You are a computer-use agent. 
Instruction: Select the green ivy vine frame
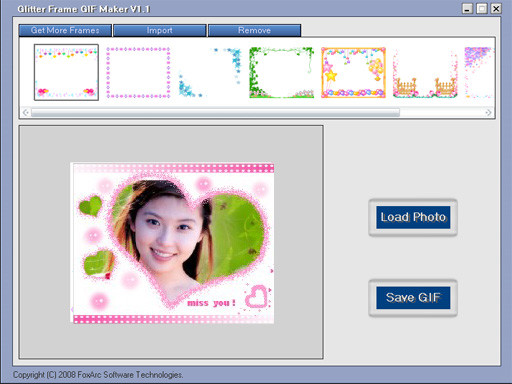point(282,72)
